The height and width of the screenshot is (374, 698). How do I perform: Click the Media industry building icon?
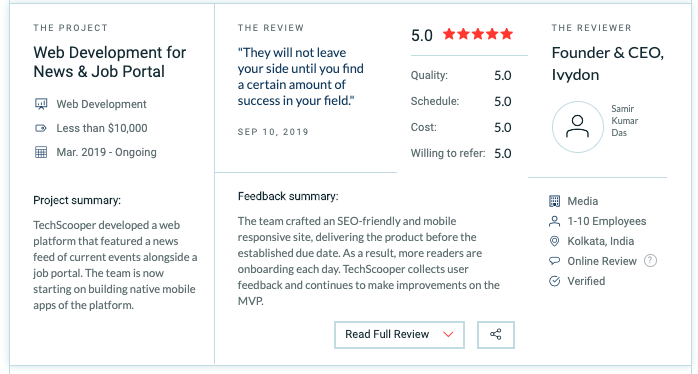tap(554, 201)
